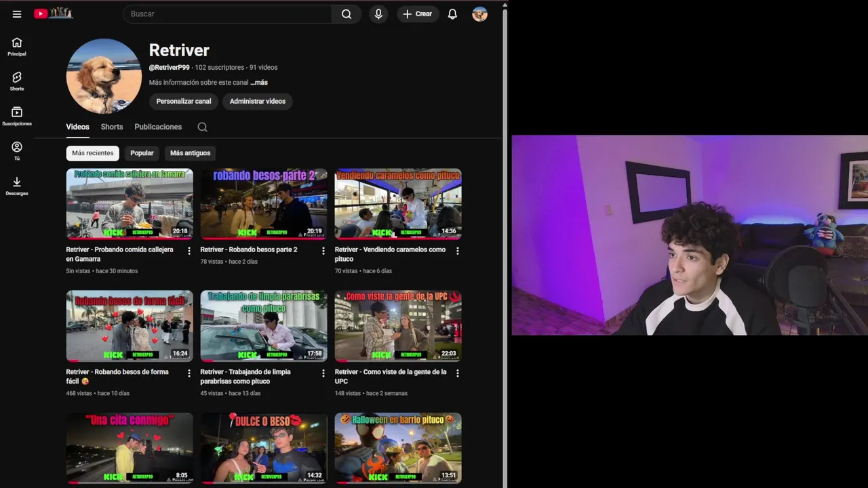Click the webcam overlay video
The width and height of the screenshot is (868, 488).
coord(690,235)
